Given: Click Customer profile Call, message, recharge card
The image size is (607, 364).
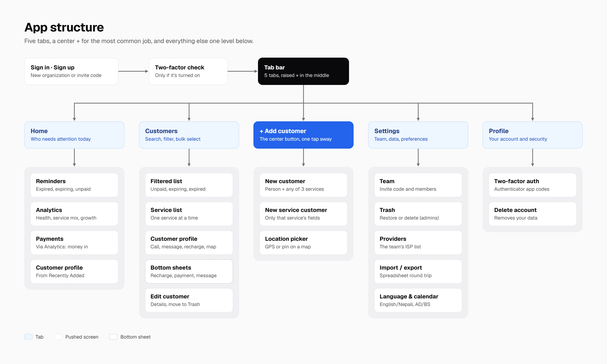Looking at the screenshot, I should (189, 243).
